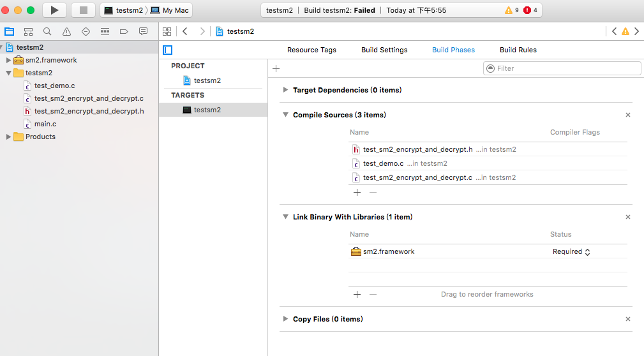Image resolution: width=644 pixels, height=356 pixels.
Task: Add a new build phase
Action: [276, 68]
